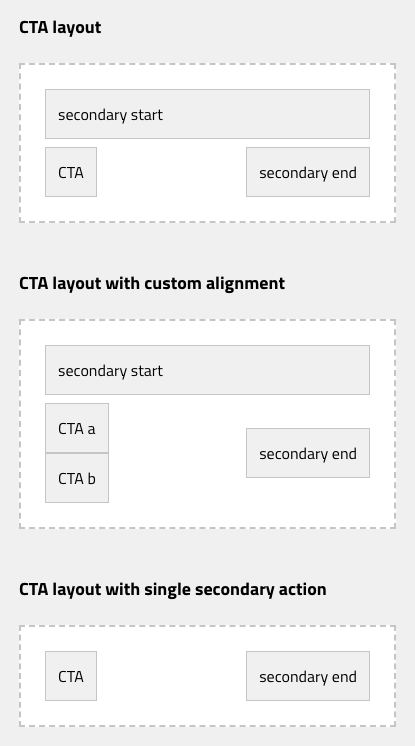Click empty space right of 'CTA b' box
415x746 pixels.
click(x=177, y=490)
